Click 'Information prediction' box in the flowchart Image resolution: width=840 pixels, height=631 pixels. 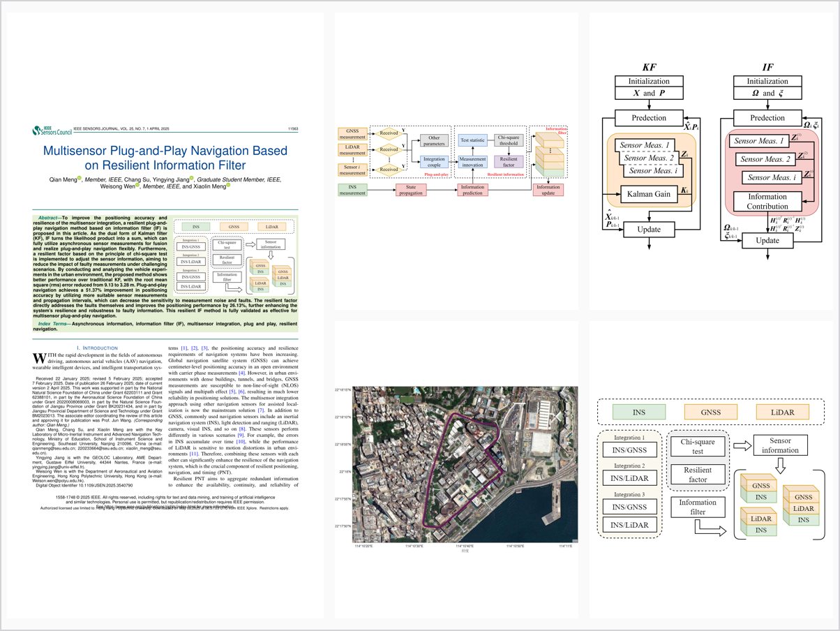[472, 189]
